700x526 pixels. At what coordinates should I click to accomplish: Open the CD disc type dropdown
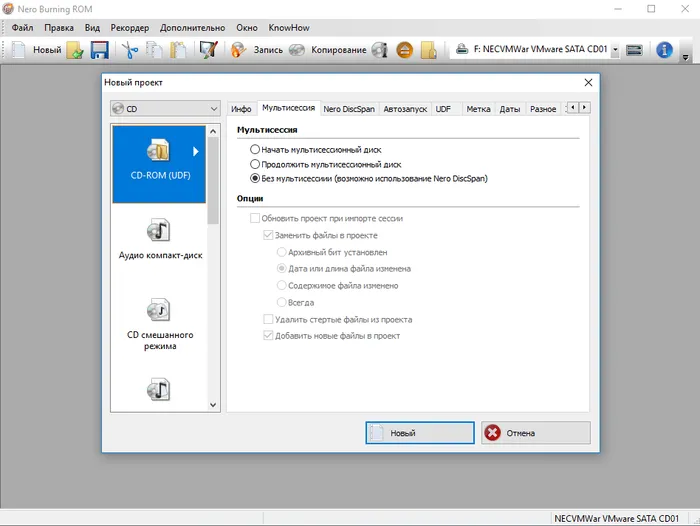coord(165,109)
